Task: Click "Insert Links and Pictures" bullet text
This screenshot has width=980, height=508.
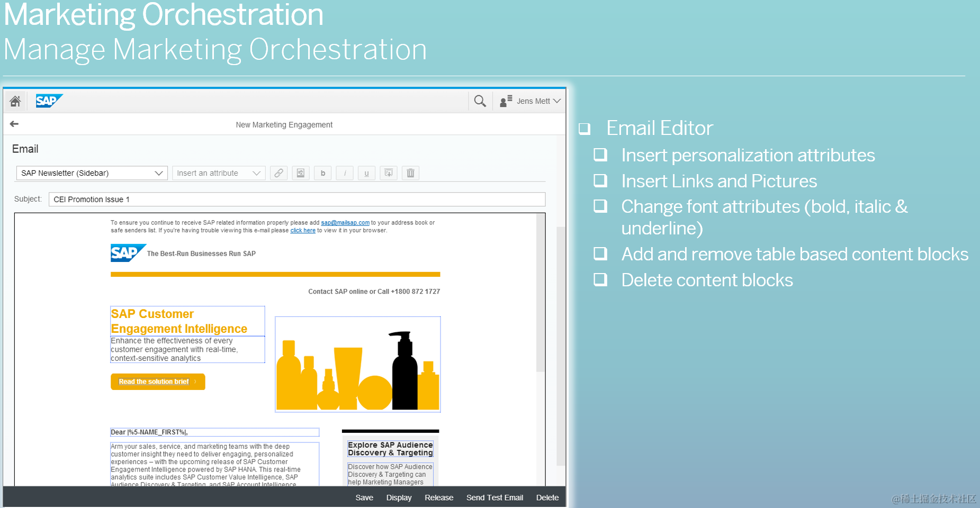Action: tap(719, 181)
